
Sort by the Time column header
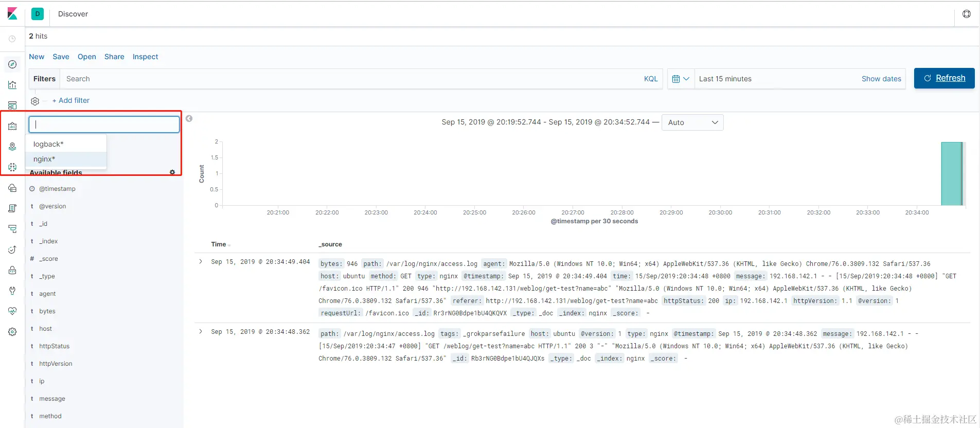coord(219,244)
